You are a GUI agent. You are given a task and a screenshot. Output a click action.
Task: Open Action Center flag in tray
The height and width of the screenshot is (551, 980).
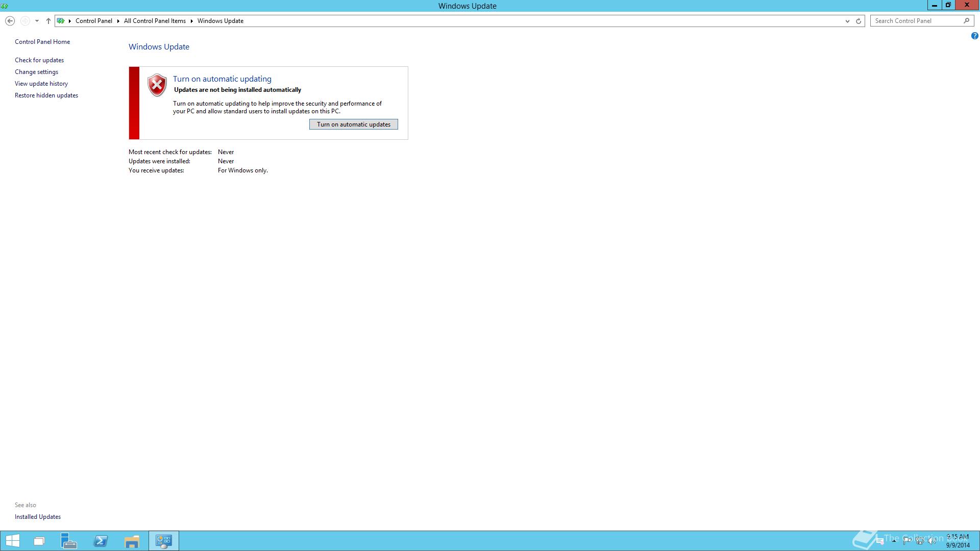click(907, 540)
